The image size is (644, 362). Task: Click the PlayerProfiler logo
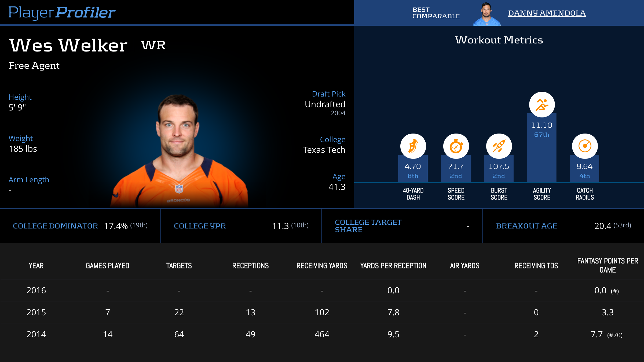(x=62, y=12)
